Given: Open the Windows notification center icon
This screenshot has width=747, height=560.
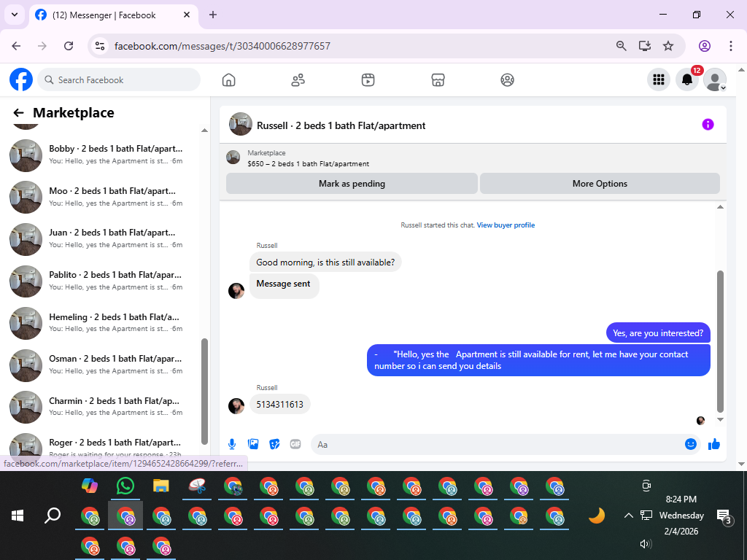Looking at the screenshot, I should pos(724,516).
